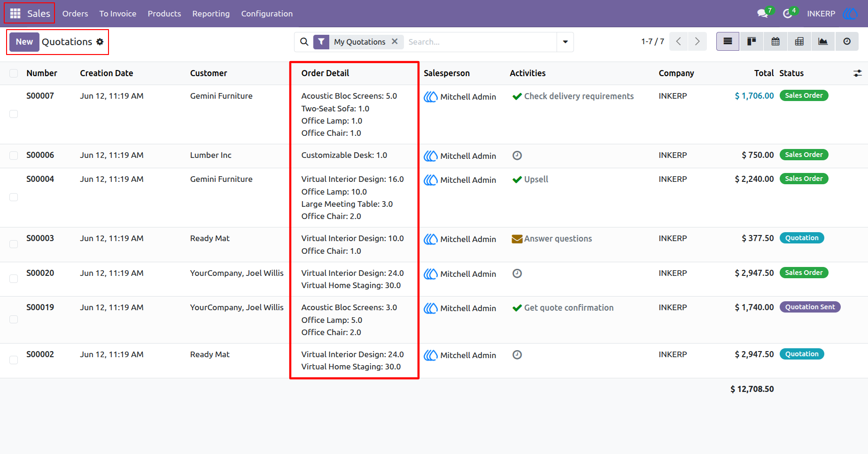Click the clock activity icon for S00002
This screenshot has height=454, width=868.
coord(517,355)
